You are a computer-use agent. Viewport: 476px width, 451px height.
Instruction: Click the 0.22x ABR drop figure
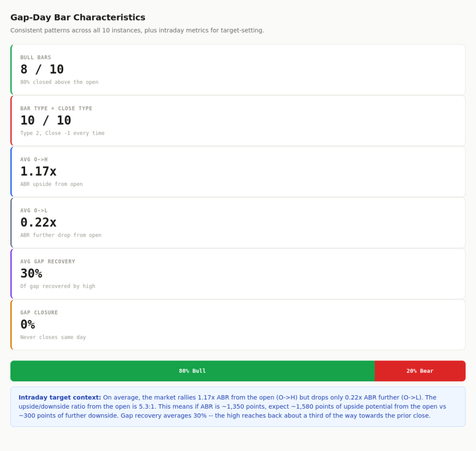(38, 222)
